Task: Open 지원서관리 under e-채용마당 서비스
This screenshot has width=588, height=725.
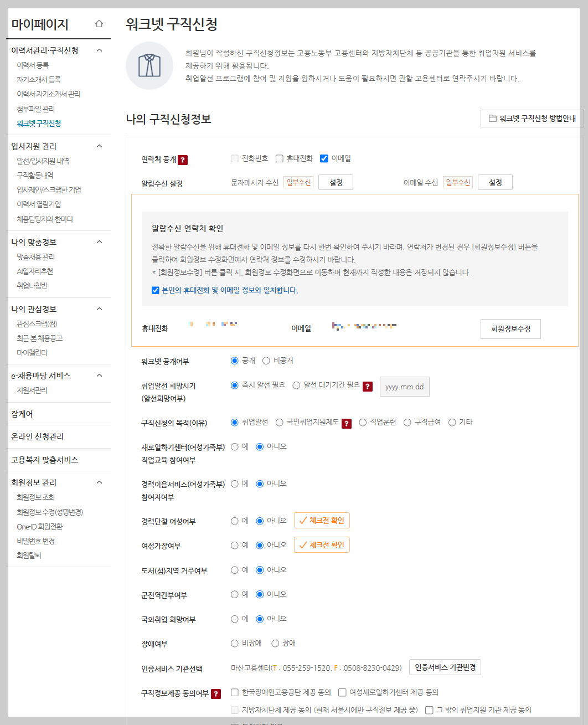Action: 32,390
